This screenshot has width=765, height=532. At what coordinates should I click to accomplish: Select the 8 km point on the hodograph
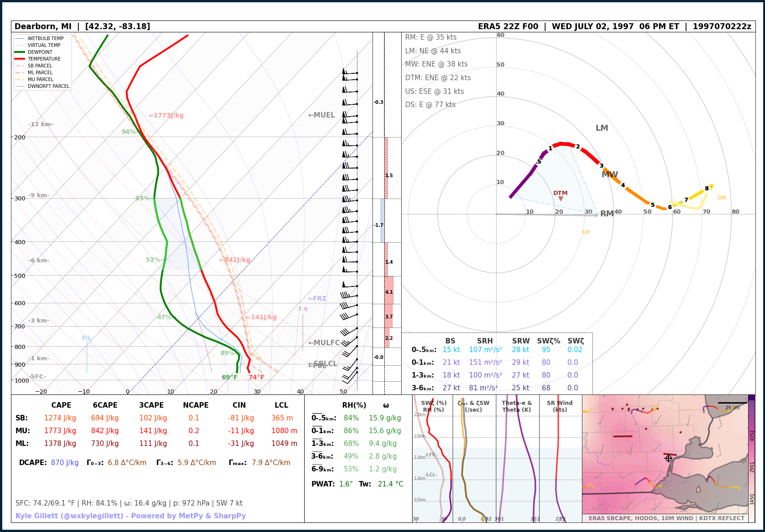(x=707, y=189)
